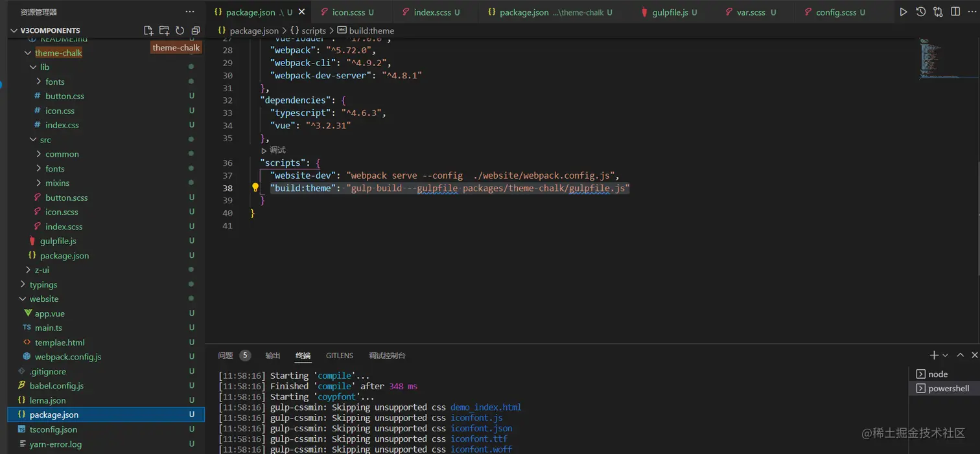The width and height of the screenshot is (980, 454).
Task: Collapse all folders in explorer
Action: pyautogui.click(x=196, y=30)
